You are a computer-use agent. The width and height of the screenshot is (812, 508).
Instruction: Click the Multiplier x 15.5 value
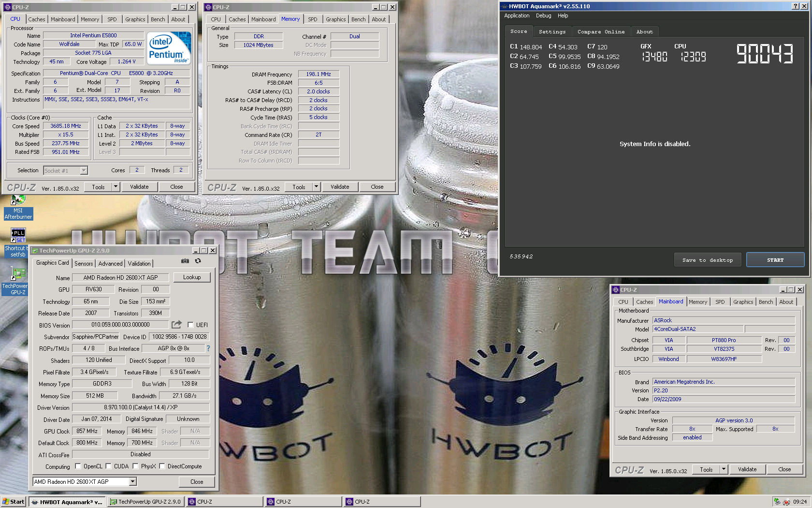(x=66, y=134)
